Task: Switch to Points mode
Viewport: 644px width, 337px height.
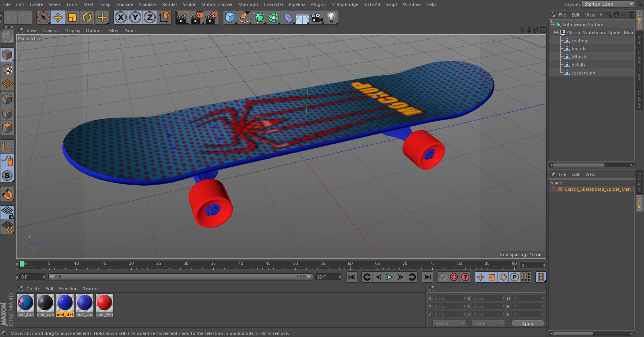Action: [7, 99]
